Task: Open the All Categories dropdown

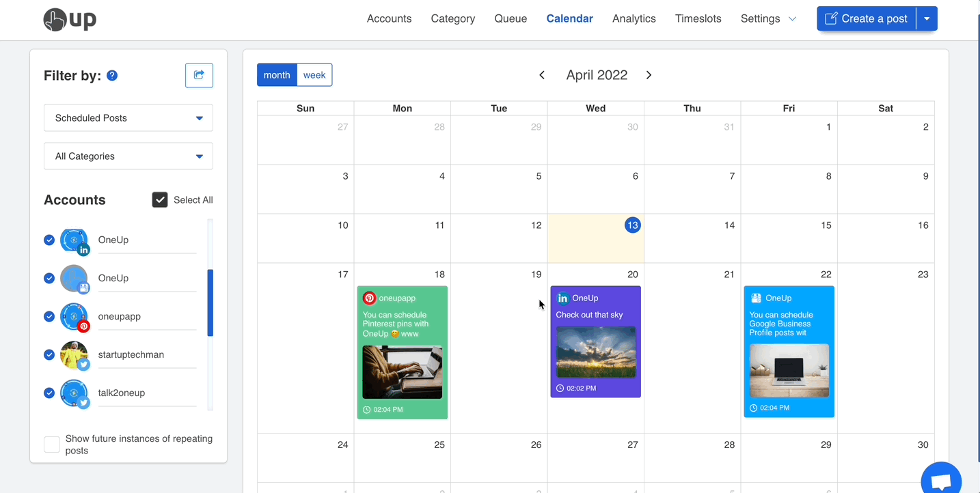Action: tap(128, 156)
